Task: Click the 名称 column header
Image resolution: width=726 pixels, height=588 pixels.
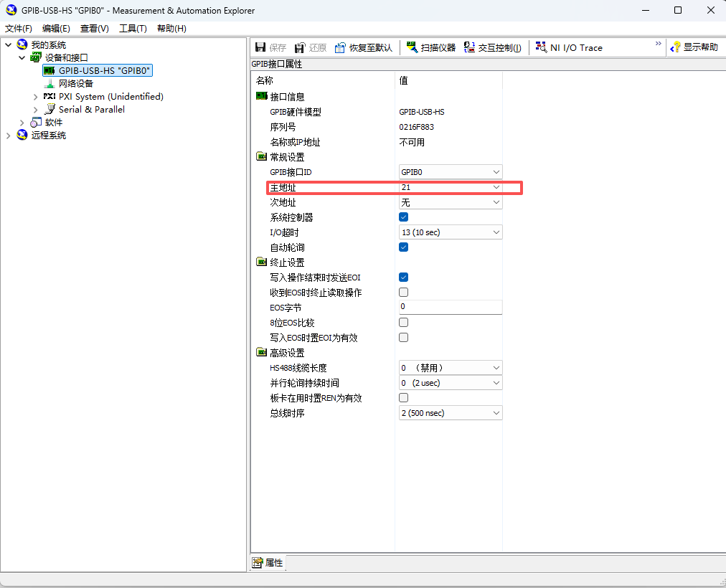Action: [x=265, y=80]
